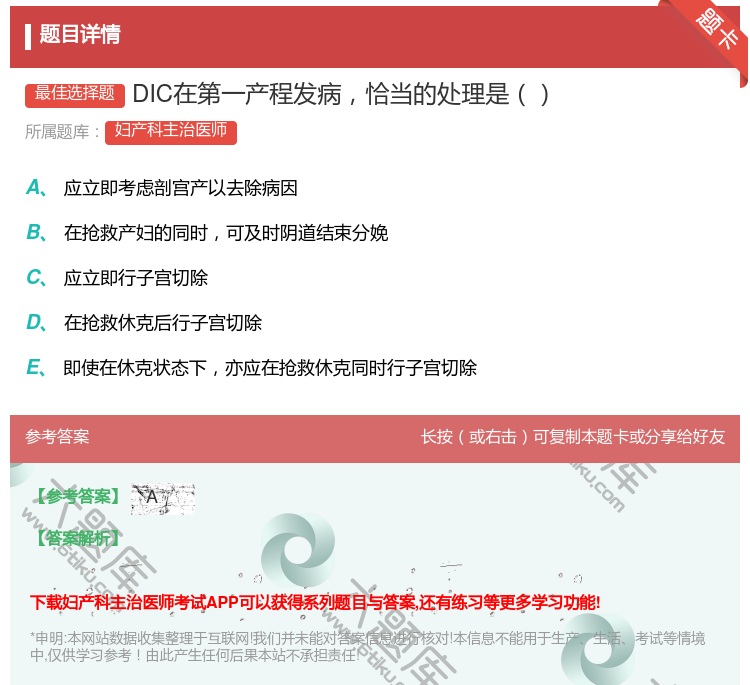
Task: Click the answer image showing A
Action: coord(163,499)
